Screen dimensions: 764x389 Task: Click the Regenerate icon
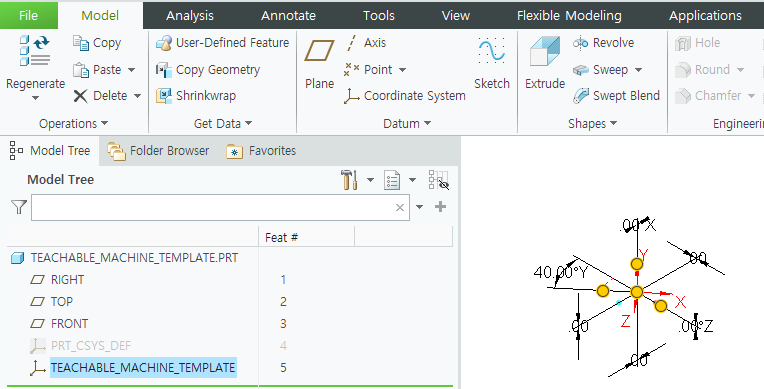(x=35, y=51)
